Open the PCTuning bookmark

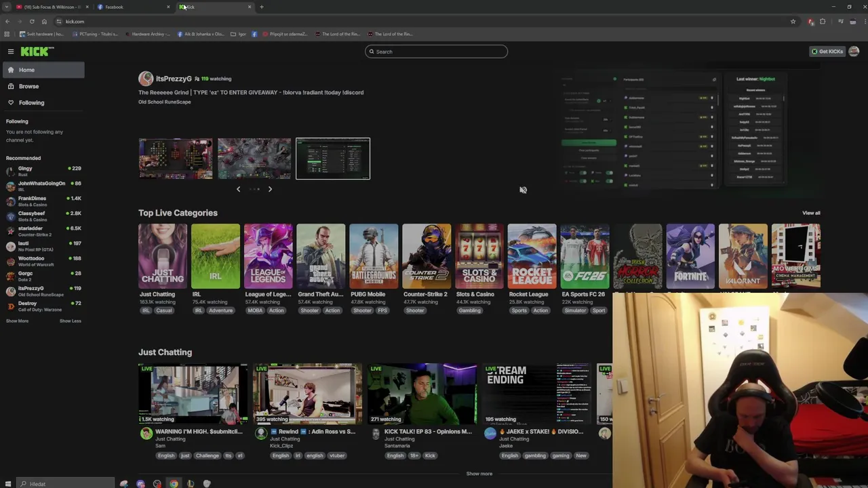tap(97, 34)
